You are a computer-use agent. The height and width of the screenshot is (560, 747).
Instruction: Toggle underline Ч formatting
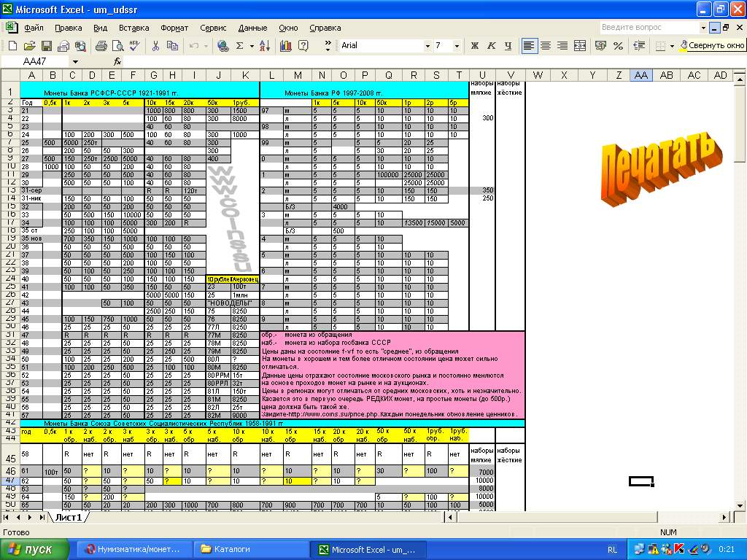[508, 45]
